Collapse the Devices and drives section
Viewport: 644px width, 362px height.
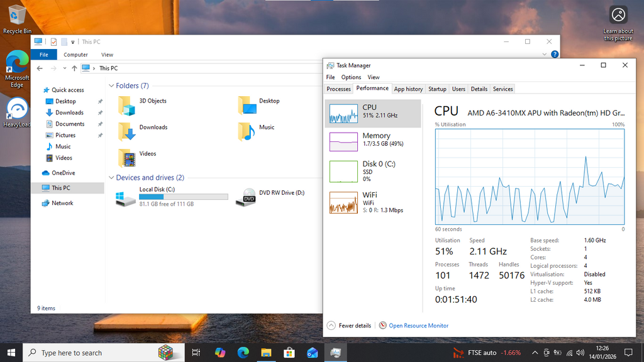pyautogui.click(x=111, y=178)
